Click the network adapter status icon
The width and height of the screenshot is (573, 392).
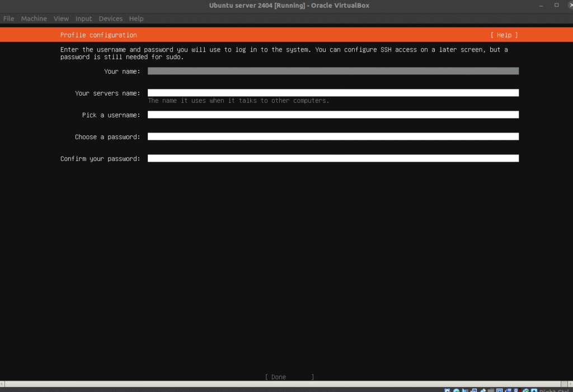click(473, 390)
